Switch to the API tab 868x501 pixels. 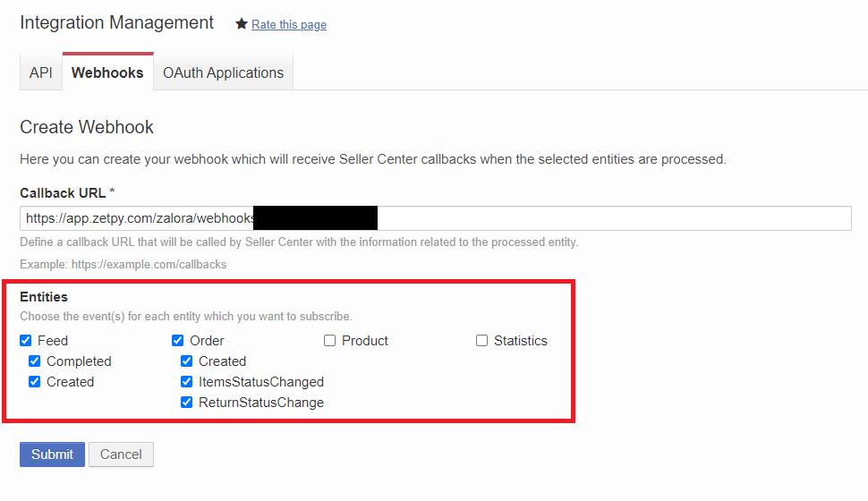[x=41, y=72]
